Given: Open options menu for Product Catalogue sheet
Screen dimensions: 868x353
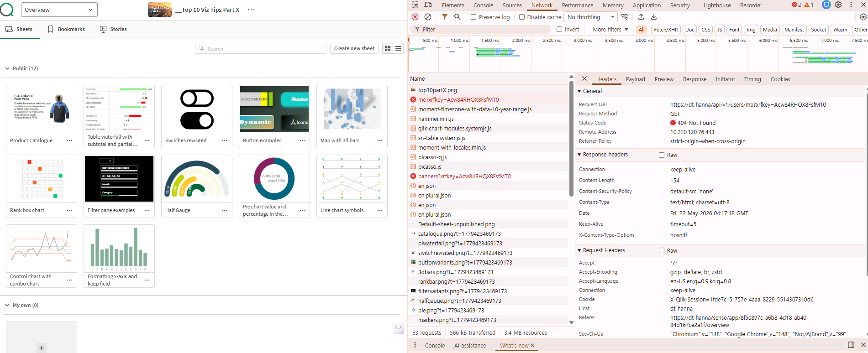Looking at the screenshot, I should pyautogui.click(x=69, y=140).
